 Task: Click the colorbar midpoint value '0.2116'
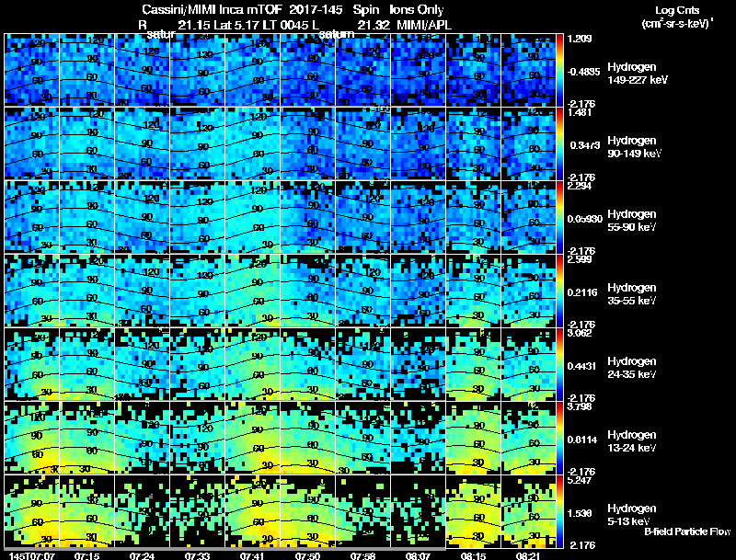coord(582,292)
